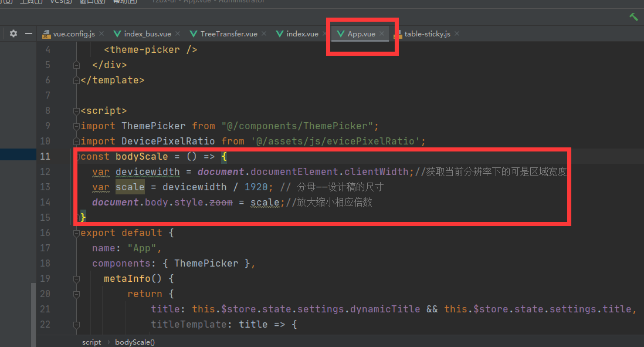Switch to the vue.config.js tab
This screenshot has width=644, height=347.
pyautogui.click(x=73, y=34)
